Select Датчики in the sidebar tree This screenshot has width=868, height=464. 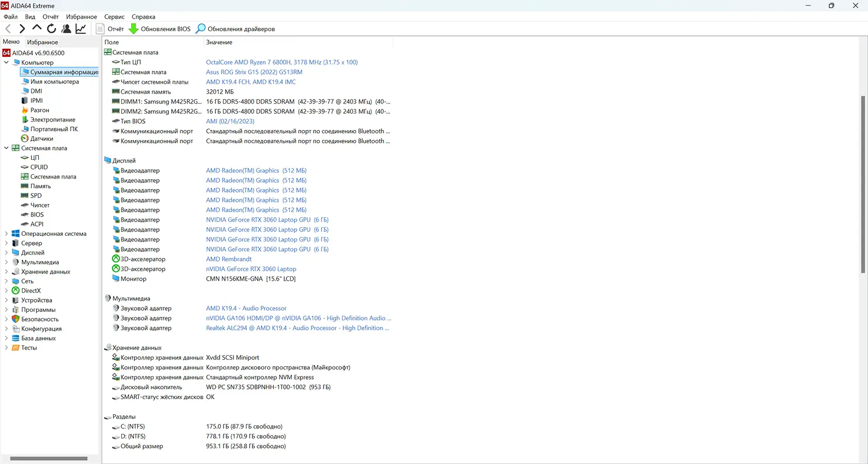pyautogui.click(x=42, y=138)
